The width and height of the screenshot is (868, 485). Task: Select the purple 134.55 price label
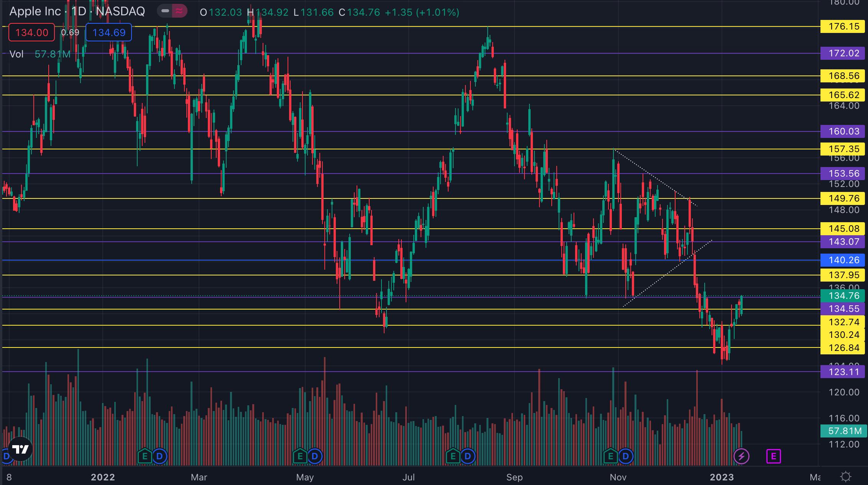click(843, 309)
